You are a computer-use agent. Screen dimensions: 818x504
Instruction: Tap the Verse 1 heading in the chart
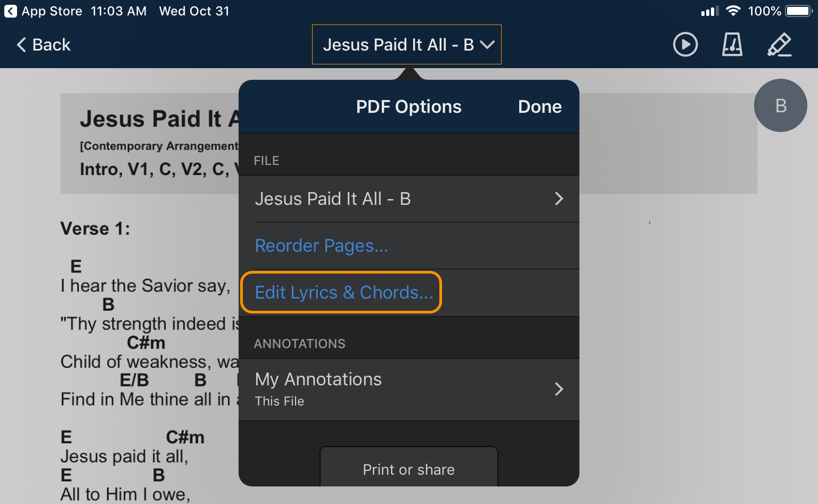pyautogui.click(x=95, y=229)
